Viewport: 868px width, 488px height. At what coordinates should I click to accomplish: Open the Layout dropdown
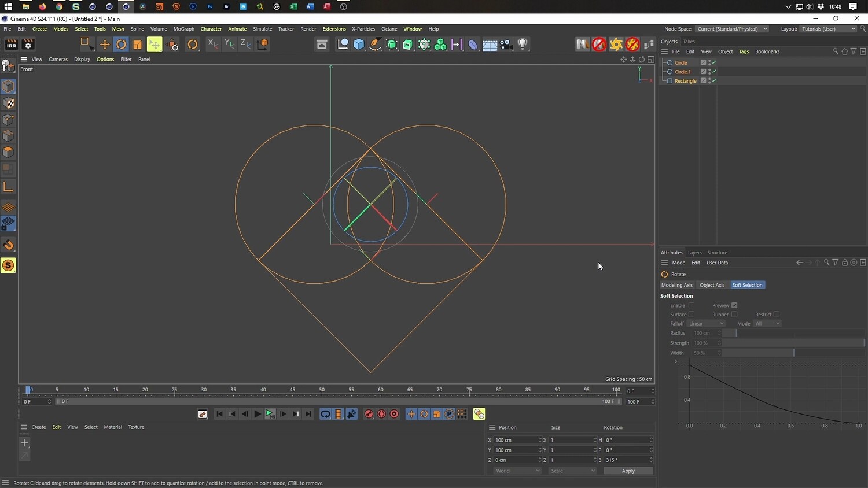pyautogui.click(x=829, y=29)
